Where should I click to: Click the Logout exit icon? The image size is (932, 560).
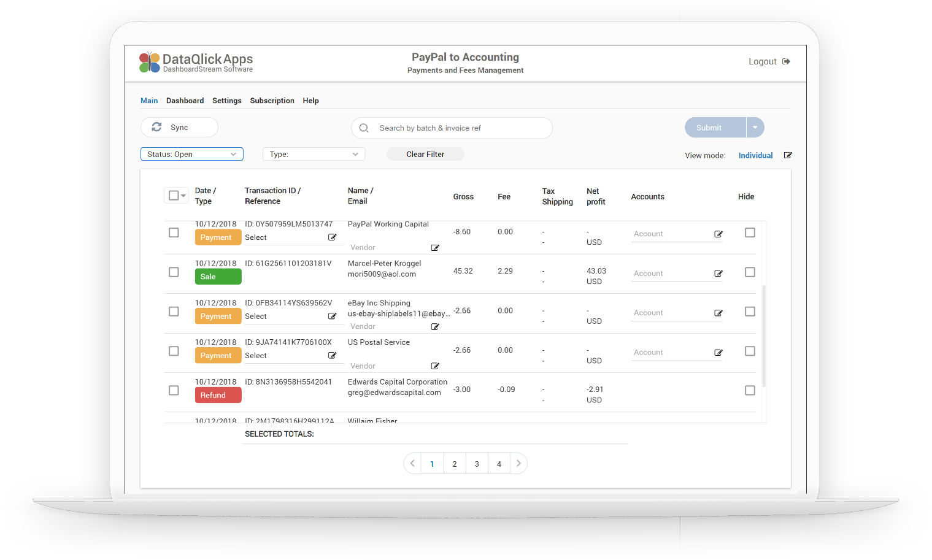point(787,61)
